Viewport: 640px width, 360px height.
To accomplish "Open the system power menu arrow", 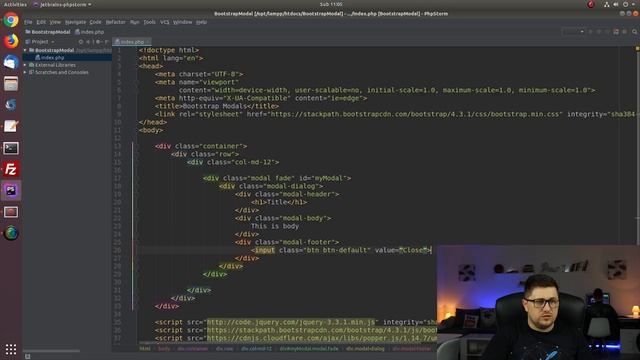I will (x=634, y=4).
